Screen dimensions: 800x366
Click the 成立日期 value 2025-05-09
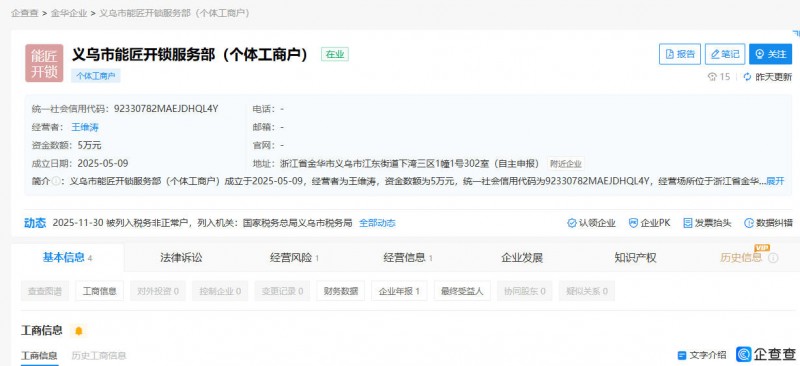(x=103, y=163)
